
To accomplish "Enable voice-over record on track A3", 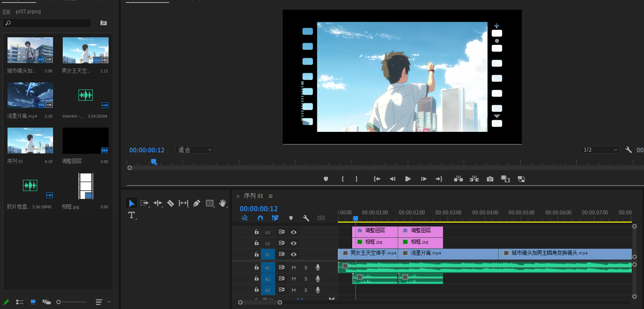I will point(318,290).
